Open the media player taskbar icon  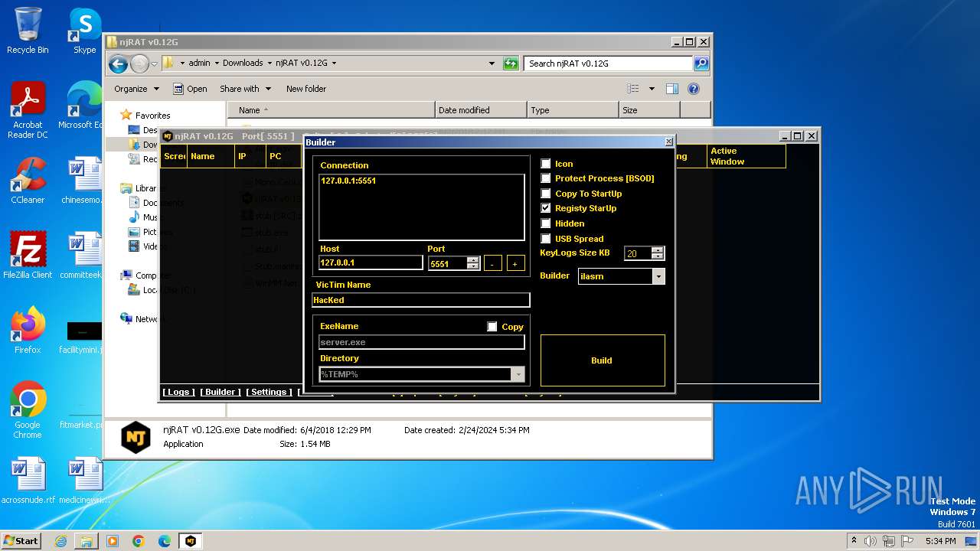click(113, 541)
